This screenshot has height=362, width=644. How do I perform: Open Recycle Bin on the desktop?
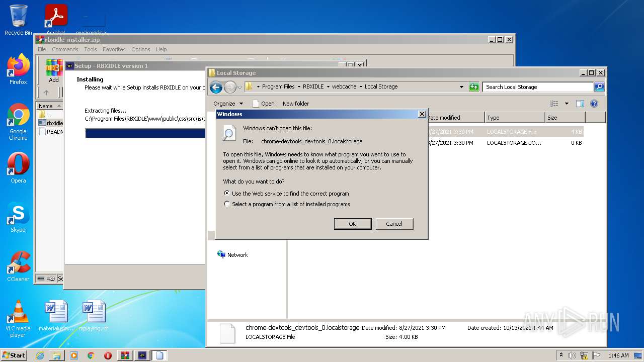(x=18, y=20)
